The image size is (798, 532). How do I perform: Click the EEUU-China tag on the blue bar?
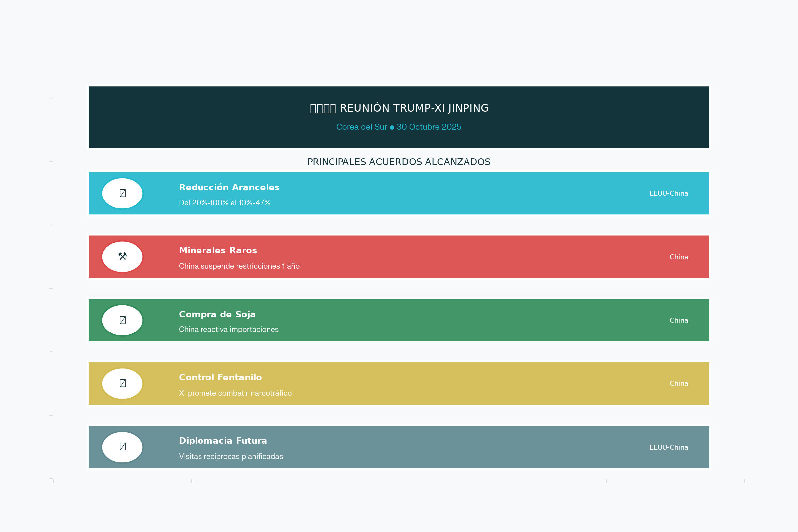click(x=668, y=193)
